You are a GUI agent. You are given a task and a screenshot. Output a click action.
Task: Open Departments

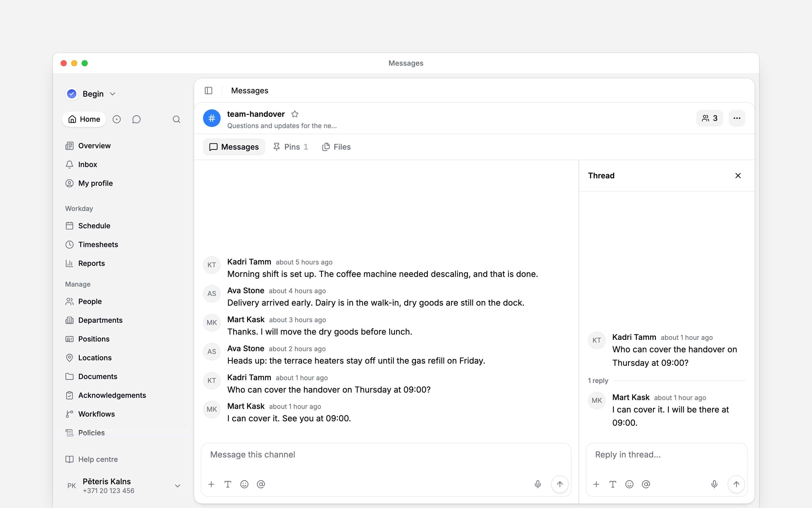click(123, 320)
